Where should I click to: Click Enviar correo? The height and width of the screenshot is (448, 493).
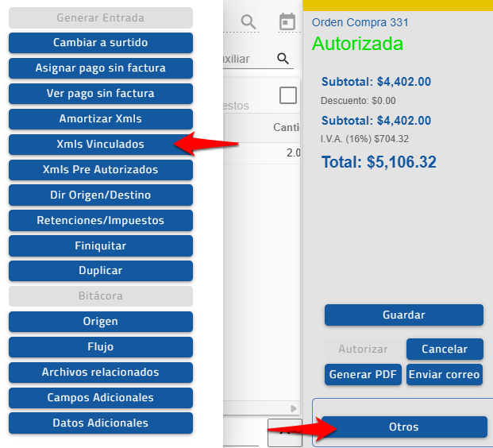[x=445, y=375]
